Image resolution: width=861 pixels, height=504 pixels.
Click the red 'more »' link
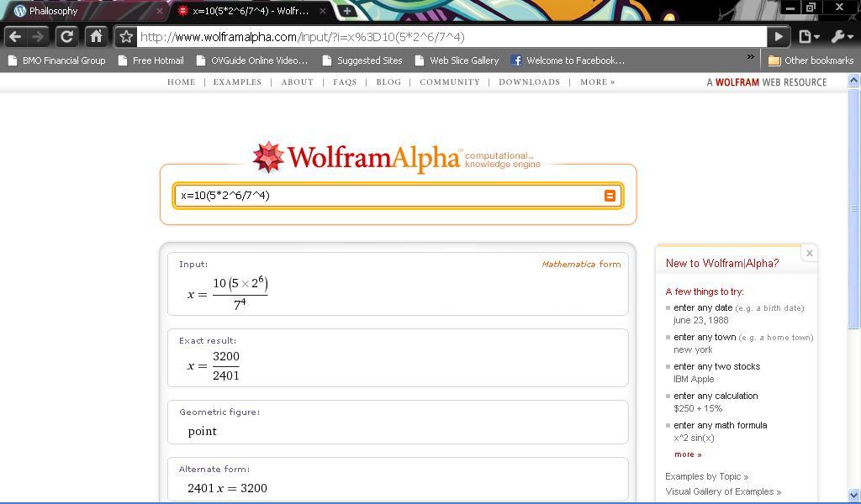click(x=688, y=454)
